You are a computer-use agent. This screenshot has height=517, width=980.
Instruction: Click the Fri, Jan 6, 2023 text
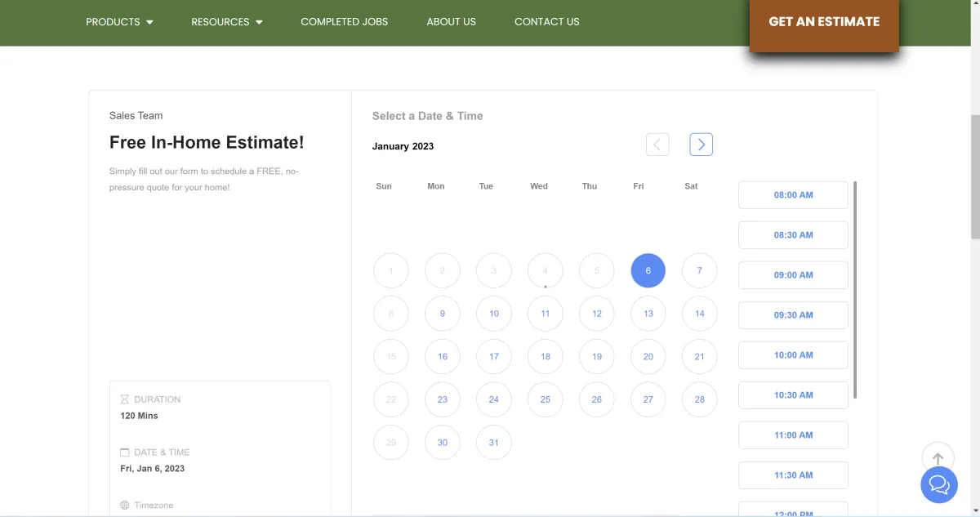153,469
